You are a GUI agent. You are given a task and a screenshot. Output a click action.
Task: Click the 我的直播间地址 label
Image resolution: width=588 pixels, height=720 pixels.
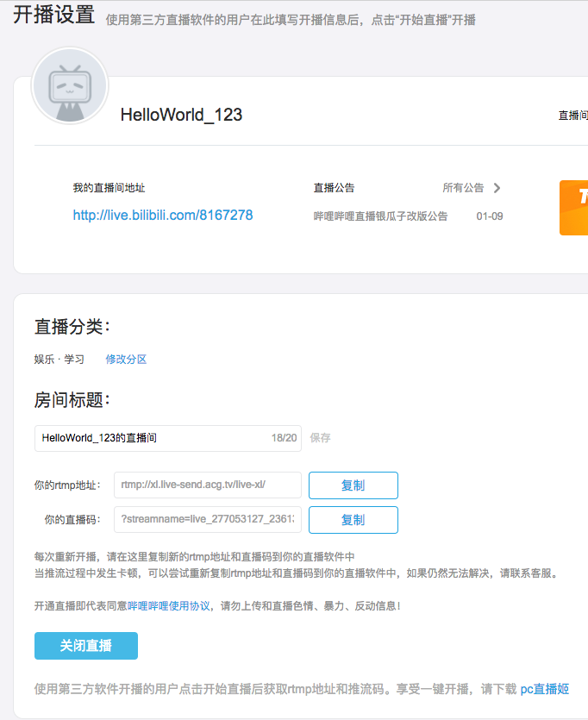[109, 188]
